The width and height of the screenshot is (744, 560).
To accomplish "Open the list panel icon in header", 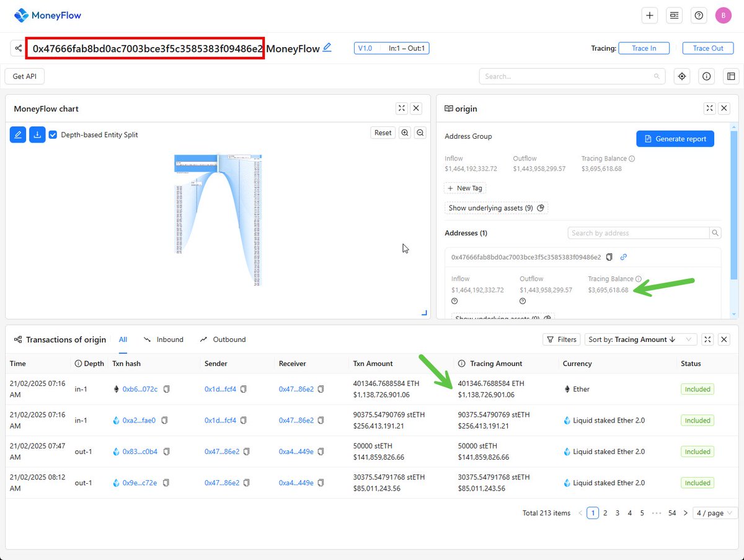I will [674, 15].
